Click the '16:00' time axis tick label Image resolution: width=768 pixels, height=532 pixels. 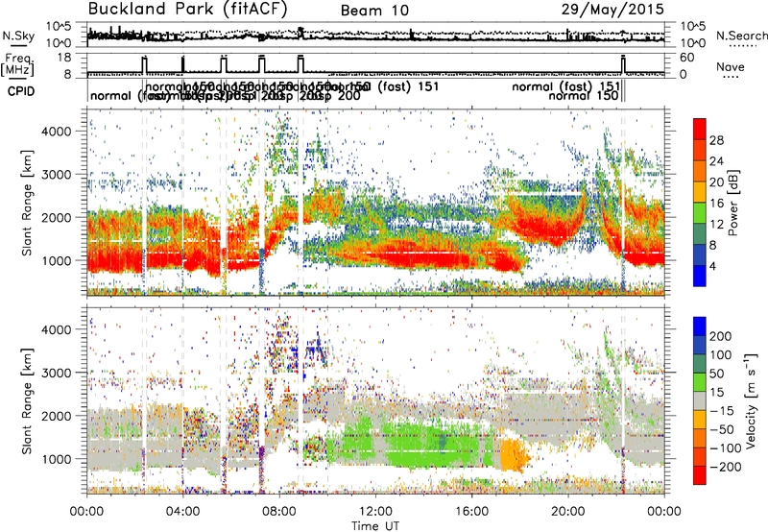tap(471, 512)
